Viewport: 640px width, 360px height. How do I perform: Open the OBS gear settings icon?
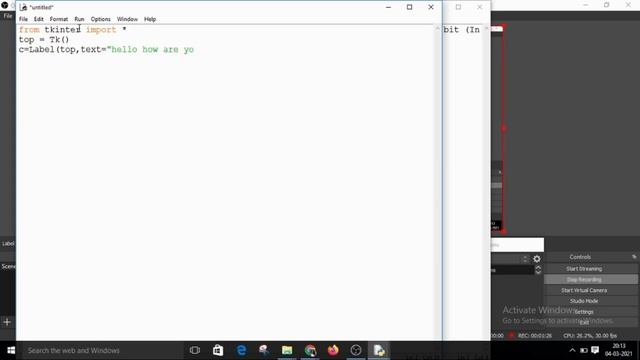(x=537, y=259)
